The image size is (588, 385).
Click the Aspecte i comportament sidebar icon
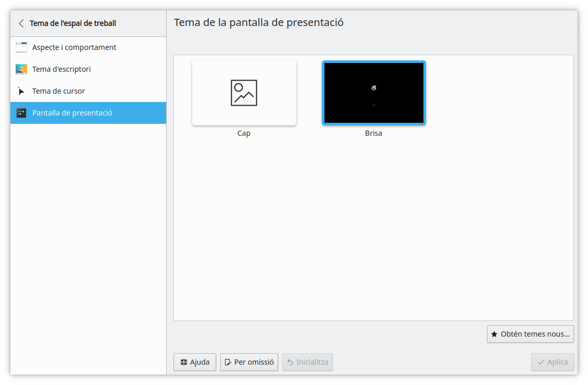(x=21, y=47)
